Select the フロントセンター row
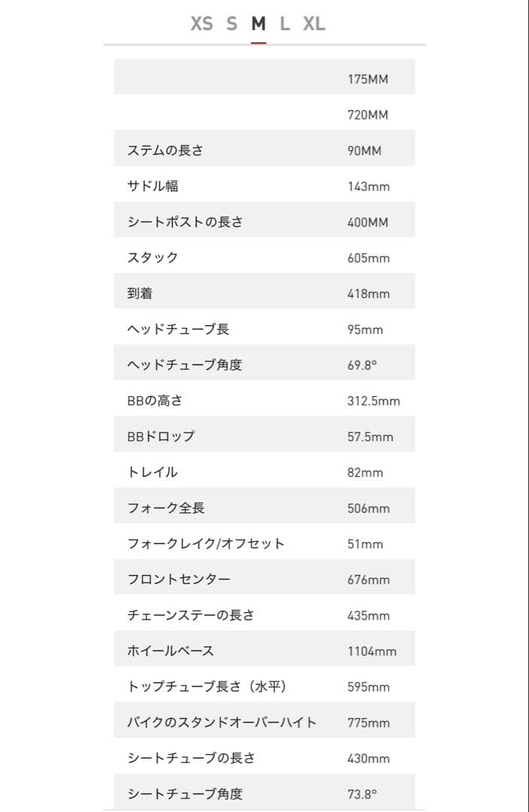This screenshot has height=812, width=529. click(172, 578)
